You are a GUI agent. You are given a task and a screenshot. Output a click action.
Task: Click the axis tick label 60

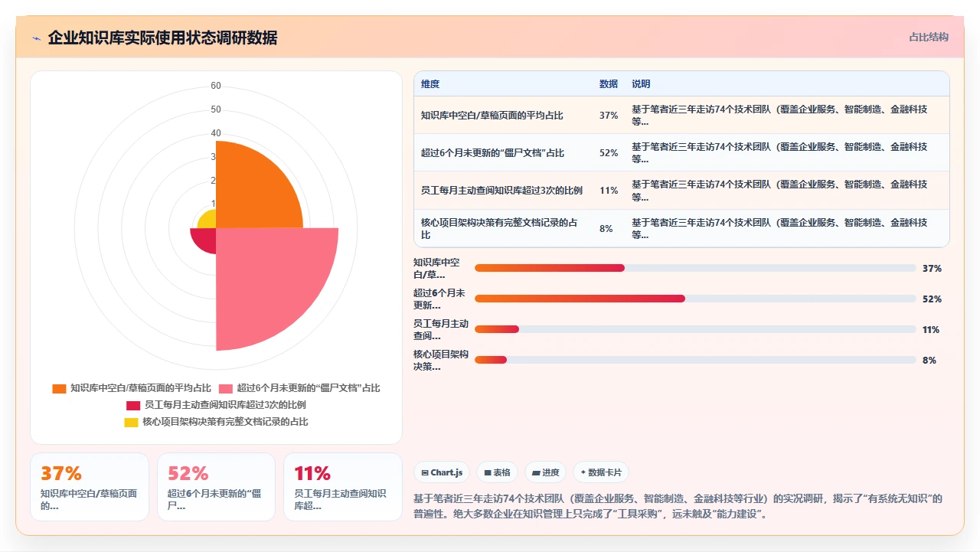click(216, 86)
